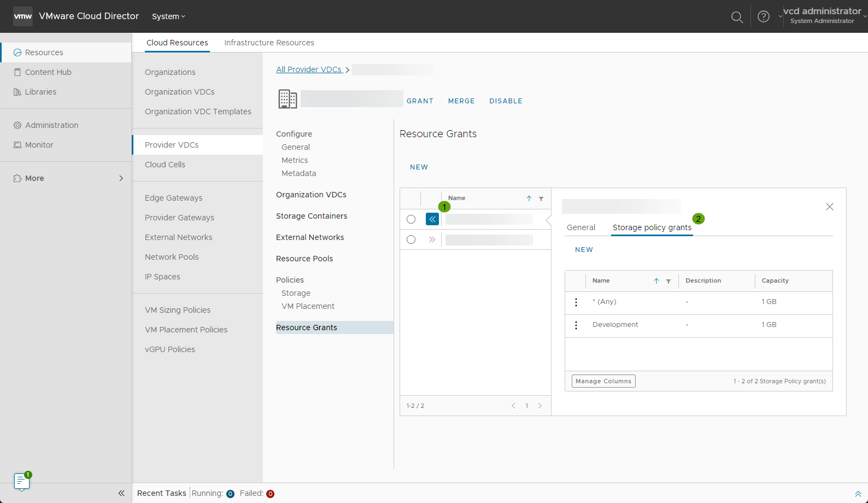Click the MERGE action button
The height and width of the screenshot is (503, 868).
[x=461, y=101]
